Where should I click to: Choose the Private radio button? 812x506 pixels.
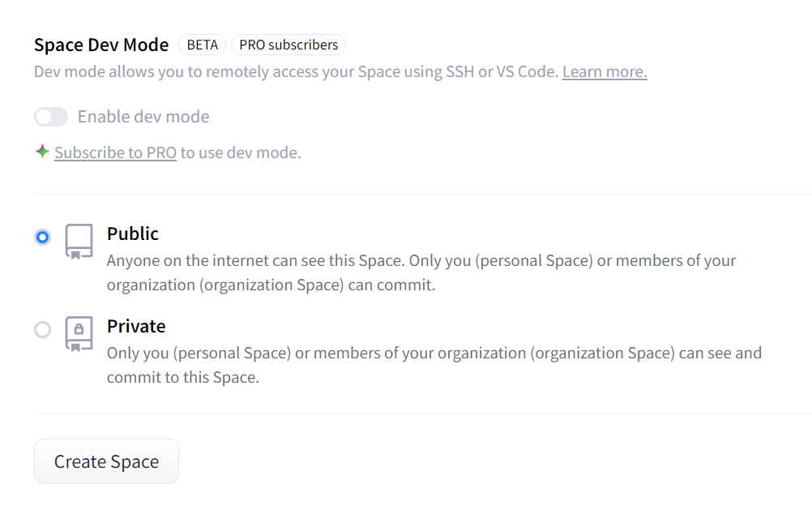pos(43,329)
